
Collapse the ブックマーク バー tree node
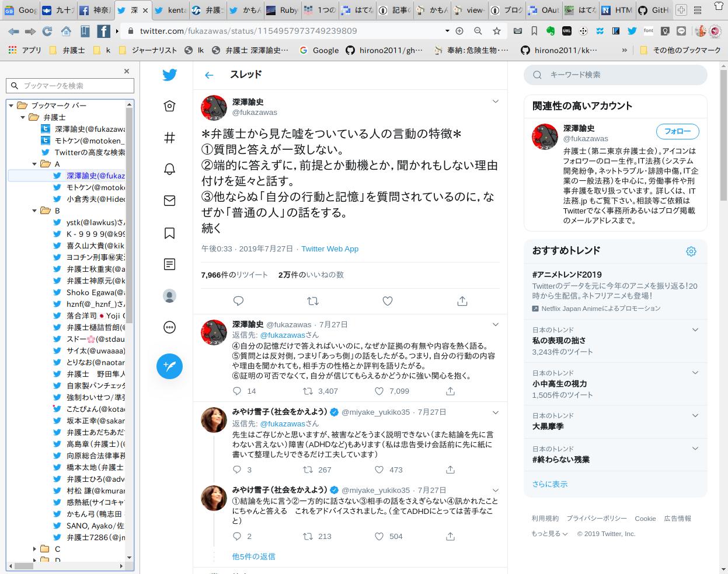tap(11, 106)
